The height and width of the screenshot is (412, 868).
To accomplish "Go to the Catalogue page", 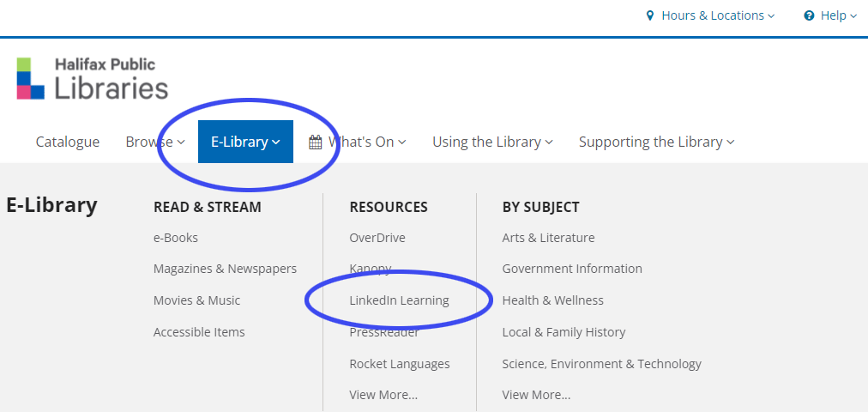I will (x=68, y=142).
